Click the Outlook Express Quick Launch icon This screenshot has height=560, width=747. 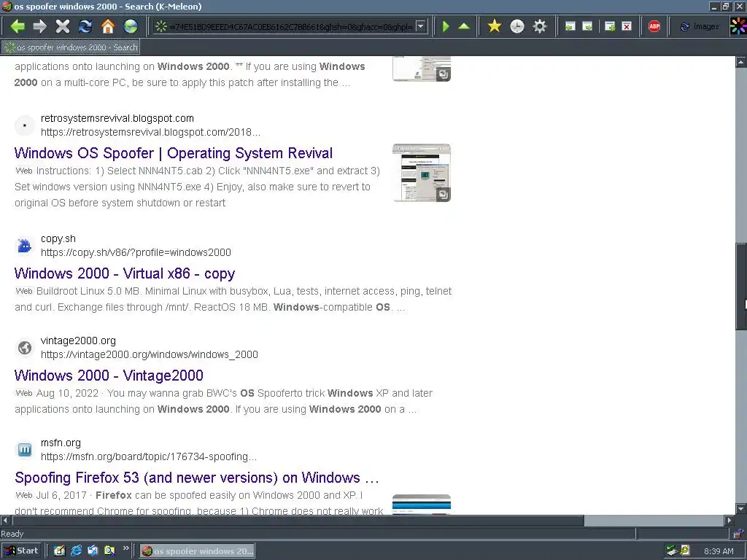93,551
